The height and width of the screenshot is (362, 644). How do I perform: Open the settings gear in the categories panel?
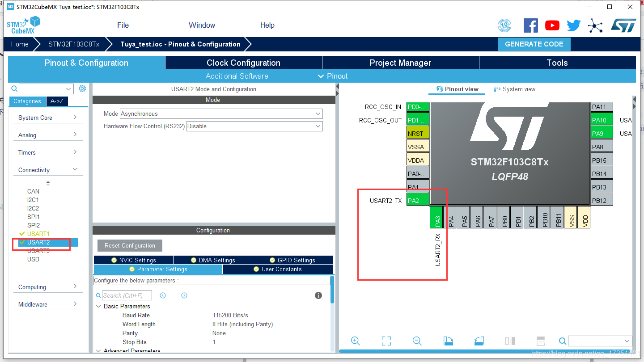pos(82,88)
